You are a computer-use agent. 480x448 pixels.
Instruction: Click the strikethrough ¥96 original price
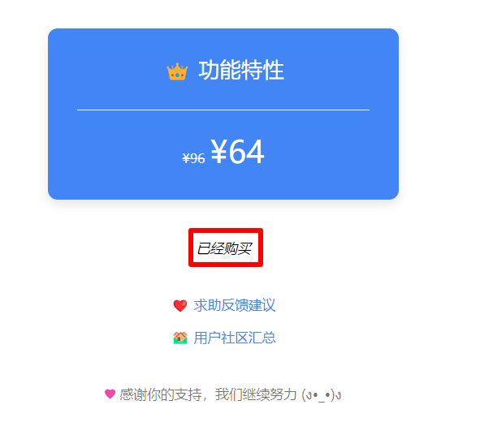click(x=193, y=158)
